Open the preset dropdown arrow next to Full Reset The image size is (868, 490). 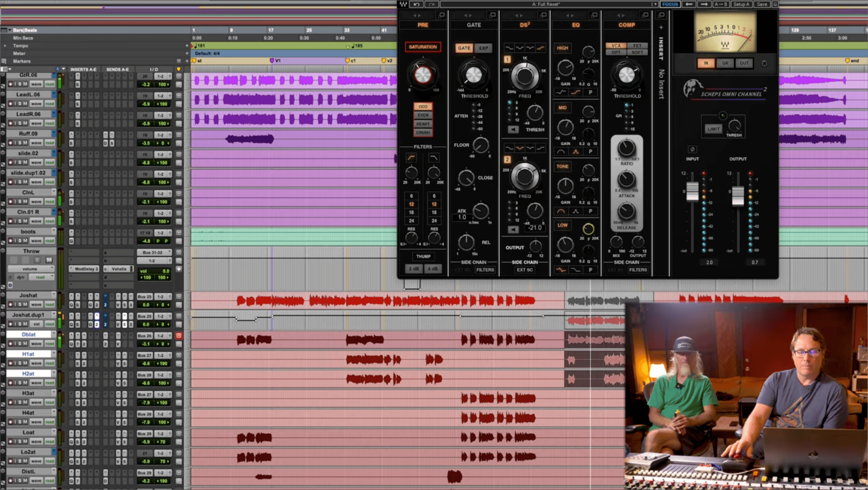coord(655,4)
